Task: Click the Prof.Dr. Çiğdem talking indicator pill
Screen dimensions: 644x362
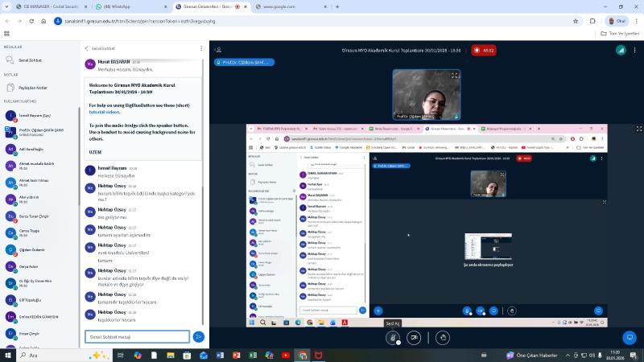Action: pos(244,62)
